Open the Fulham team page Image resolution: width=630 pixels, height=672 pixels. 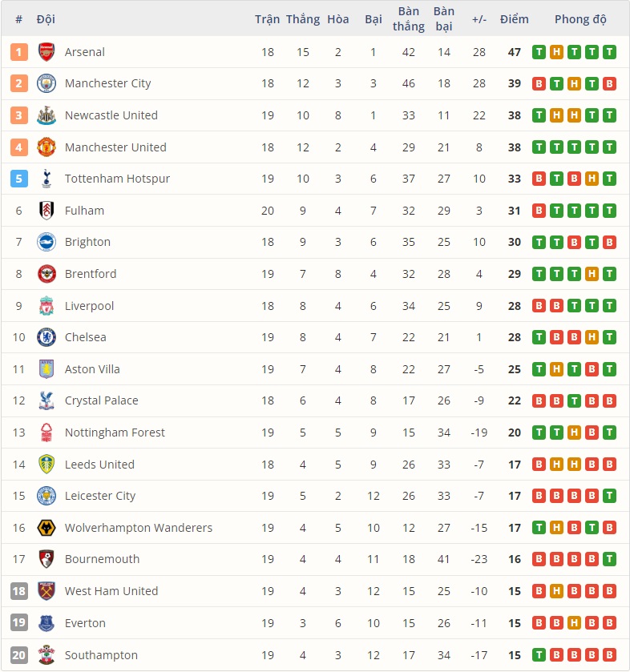coord(85,211)
